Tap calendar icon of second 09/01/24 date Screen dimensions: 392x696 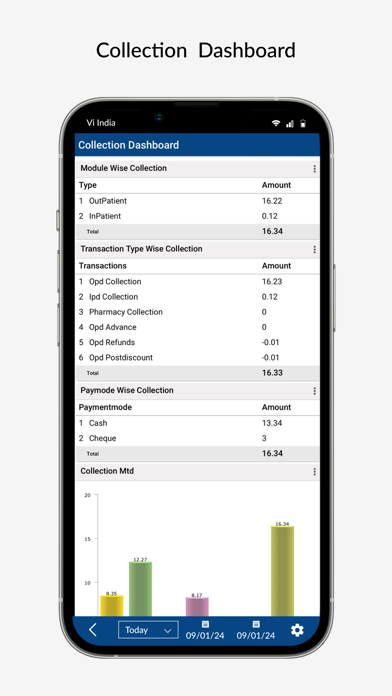pyautogui.click(x=256, y=624)
